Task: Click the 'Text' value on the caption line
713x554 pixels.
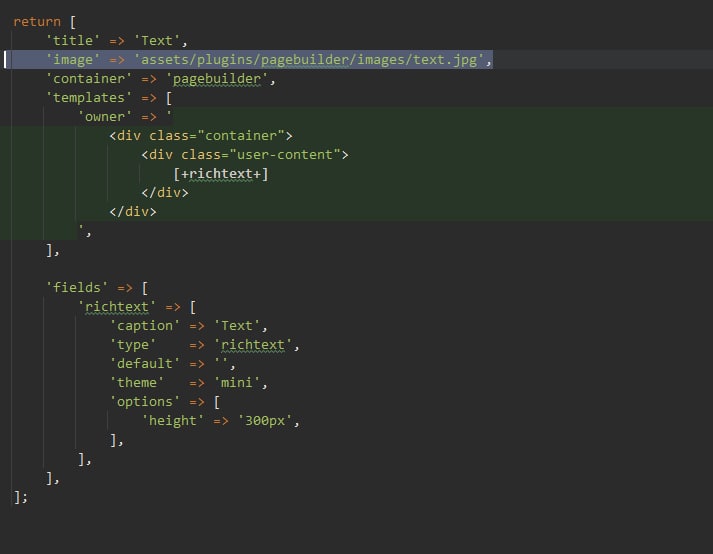Action: pos(236,326)
